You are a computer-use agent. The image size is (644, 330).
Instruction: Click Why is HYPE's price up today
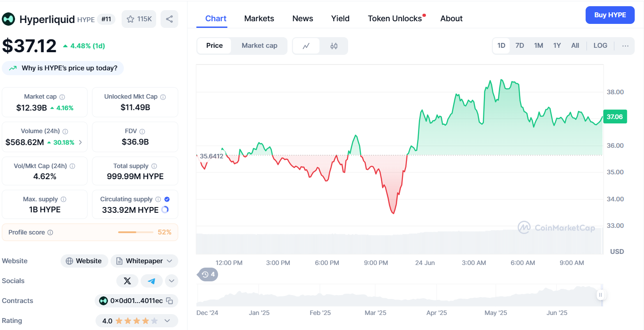[63, 68]
